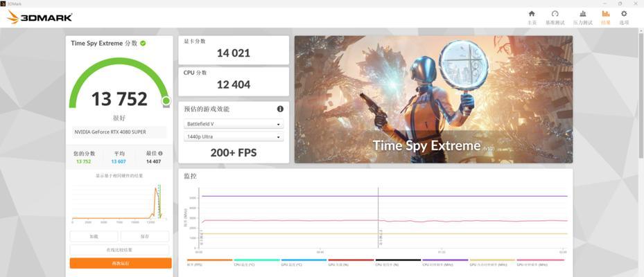Click the info icon next to 最佳
This screenshot has height=277, width=644.
pyautogui.click(x=161, y=153)
